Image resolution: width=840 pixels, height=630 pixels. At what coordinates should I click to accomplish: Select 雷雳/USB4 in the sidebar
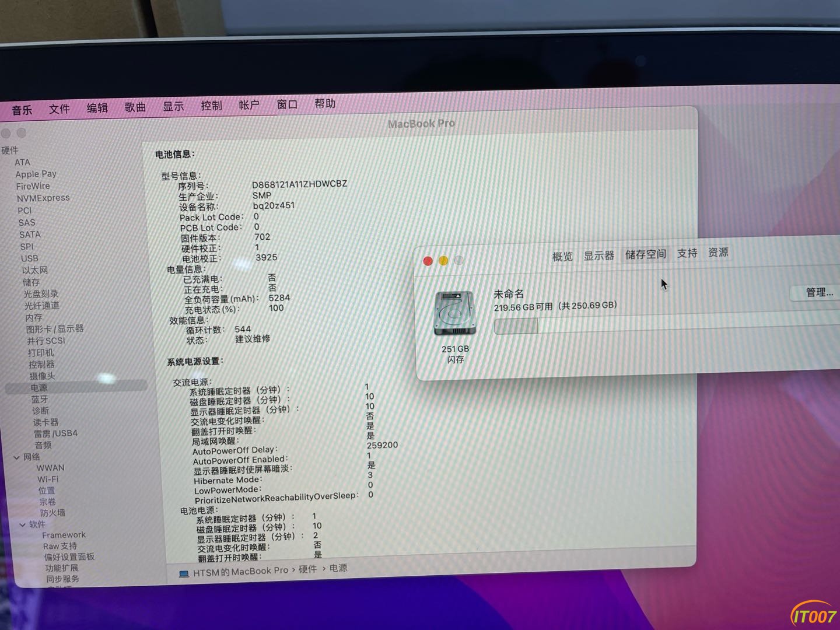click(x=55, y=433)
